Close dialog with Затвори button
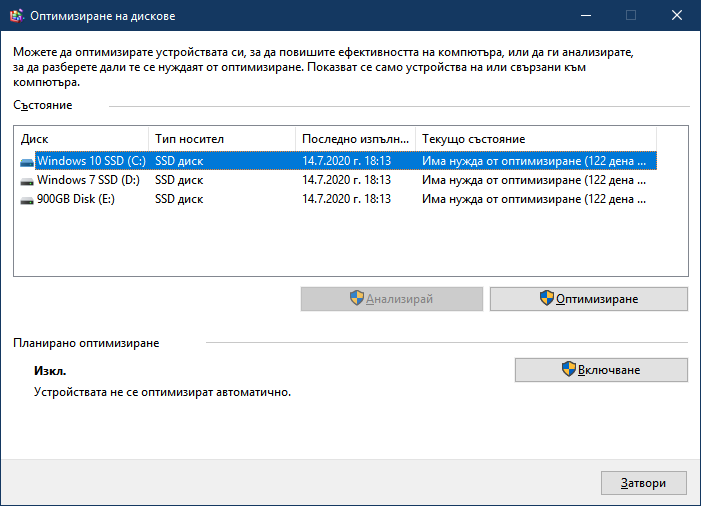 [643, 483]
